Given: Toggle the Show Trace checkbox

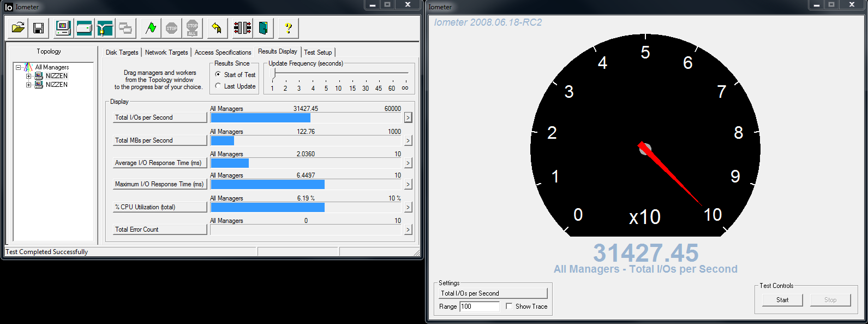Looking at the screenshot, I should pos(509,306).
